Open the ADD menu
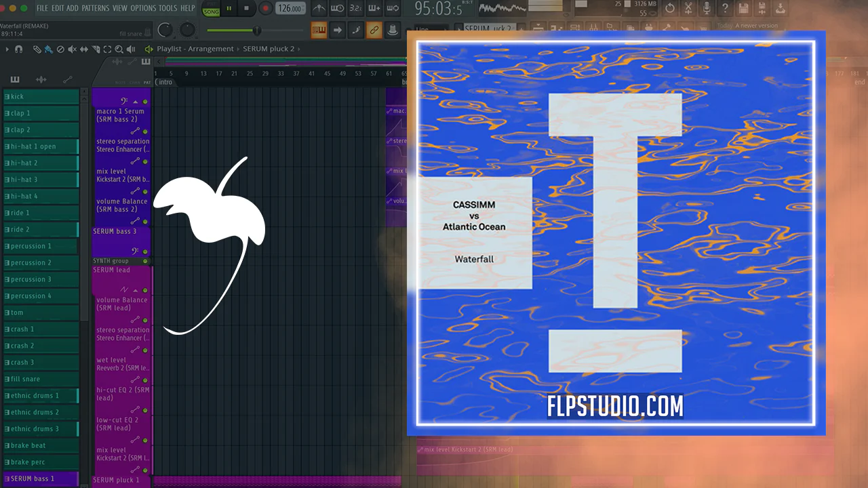The image size is (868, 488). pyautogui.click(x=73, y=8)
